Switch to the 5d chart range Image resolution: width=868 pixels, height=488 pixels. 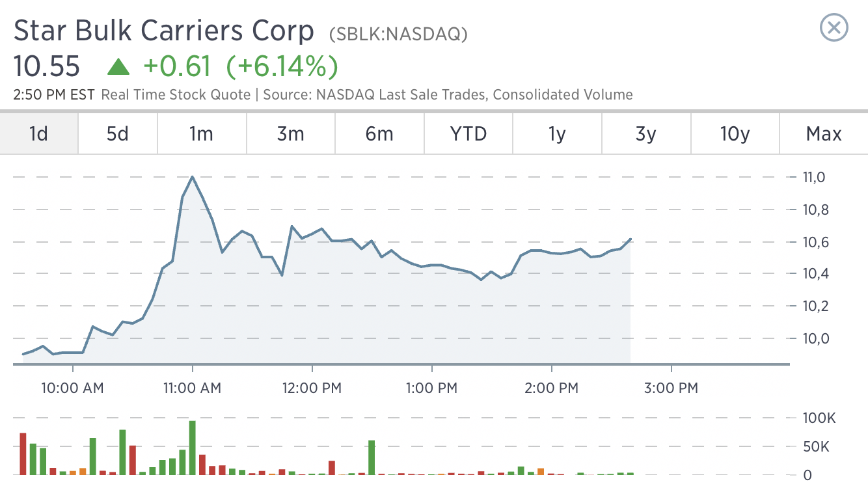[117, 134]
